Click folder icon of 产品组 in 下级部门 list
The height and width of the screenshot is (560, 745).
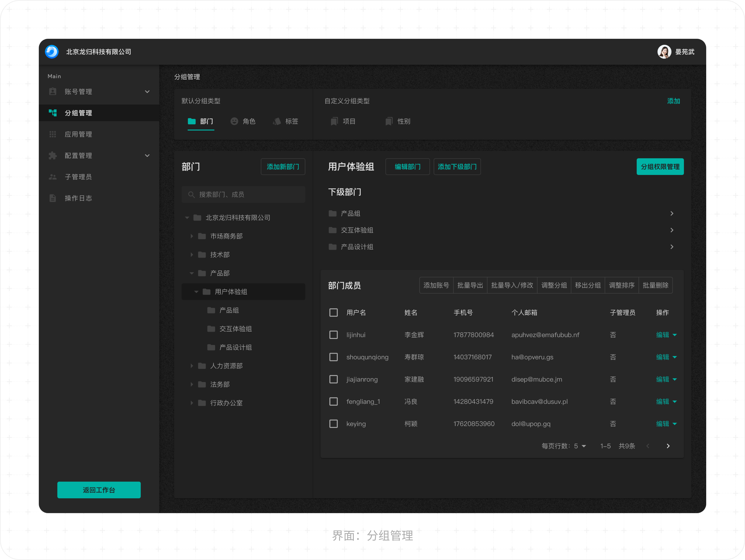332,213
